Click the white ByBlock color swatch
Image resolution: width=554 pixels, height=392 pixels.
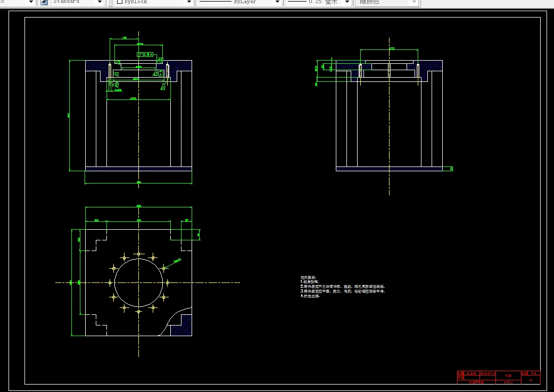pos(119,2)
